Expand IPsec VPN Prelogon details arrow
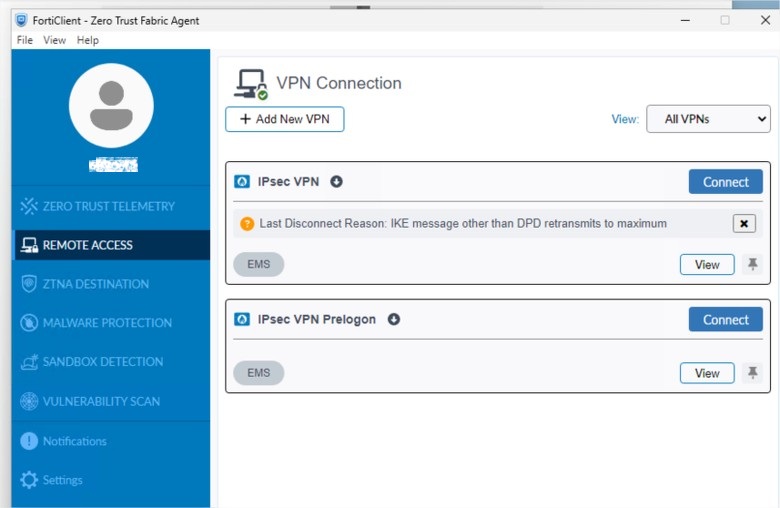The image size is (780, 508). [393, 319]
